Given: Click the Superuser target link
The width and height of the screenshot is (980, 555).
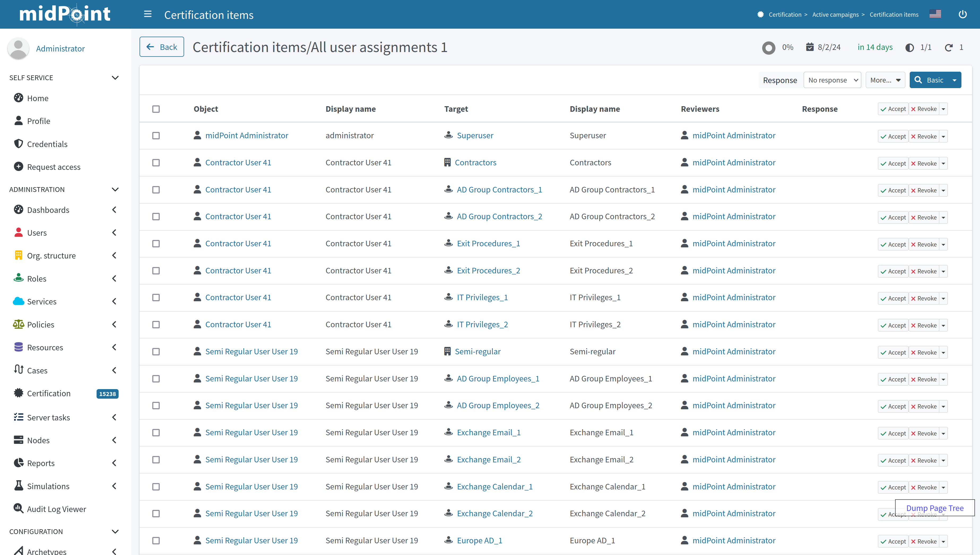Looking at the screenshot, I should coord(475,135).
